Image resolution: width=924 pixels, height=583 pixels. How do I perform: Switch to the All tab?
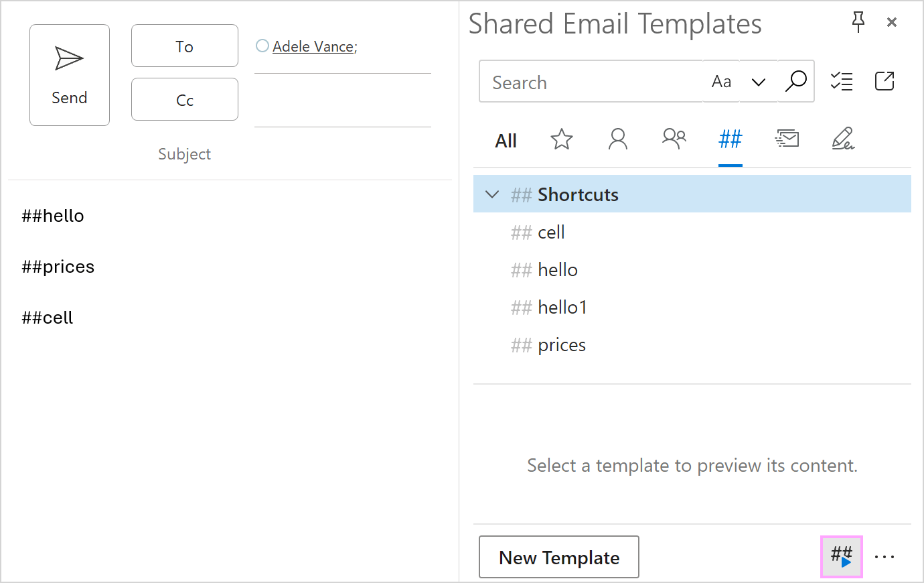tap(506, 141)
